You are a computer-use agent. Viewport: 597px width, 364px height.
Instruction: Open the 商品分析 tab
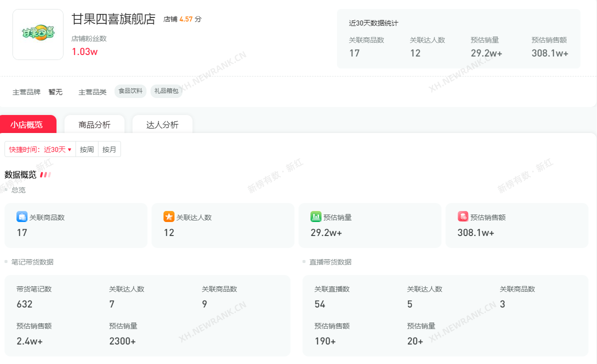(94, 125)
